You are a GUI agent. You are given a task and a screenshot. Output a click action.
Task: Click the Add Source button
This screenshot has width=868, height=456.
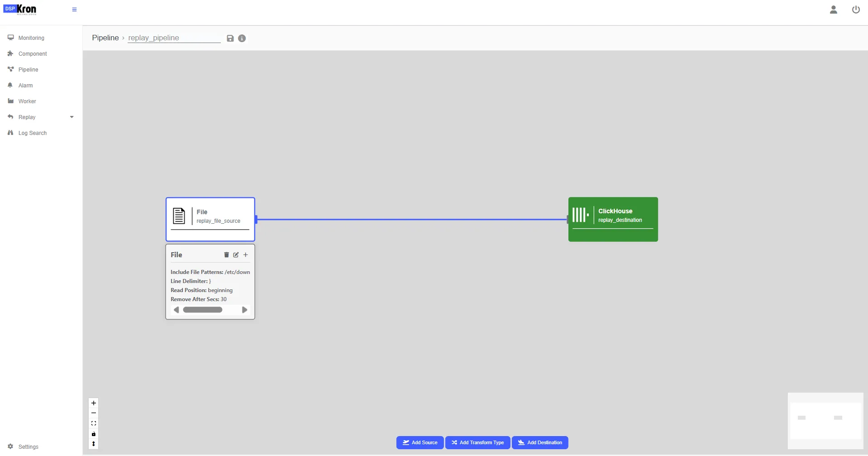tap(420, 443)
